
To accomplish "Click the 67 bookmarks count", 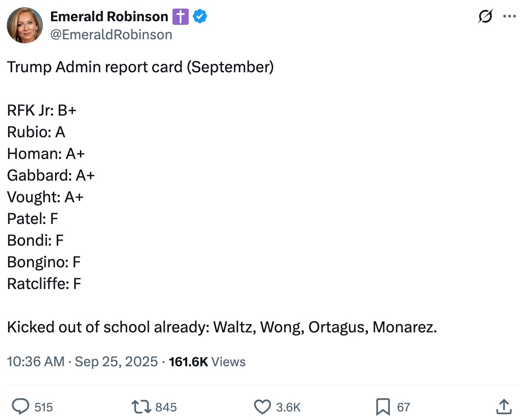I will [403, 407].
